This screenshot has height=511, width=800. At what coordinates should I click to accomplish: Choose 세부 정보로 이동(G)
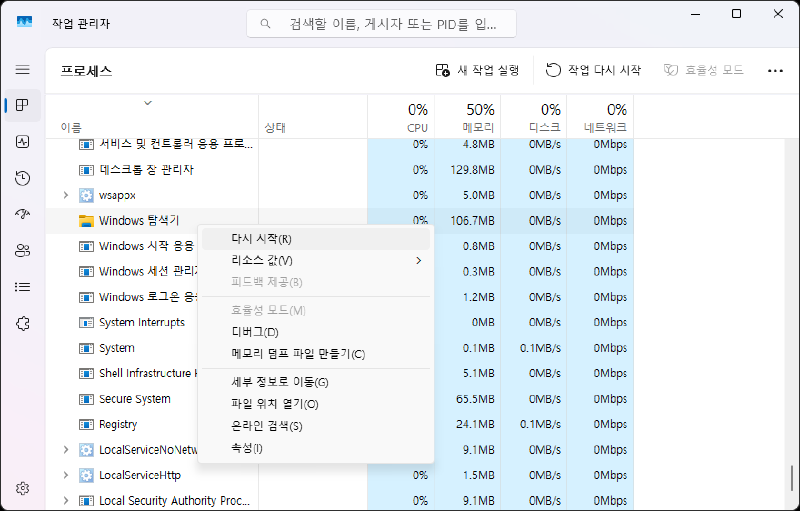[x=316, y=382]
